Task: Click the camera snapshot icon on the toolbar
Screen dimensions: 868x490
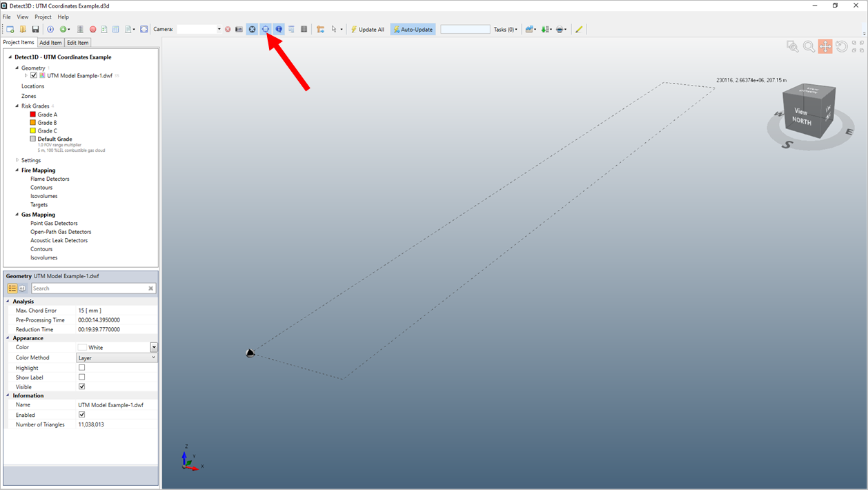Action: [239, 29]
